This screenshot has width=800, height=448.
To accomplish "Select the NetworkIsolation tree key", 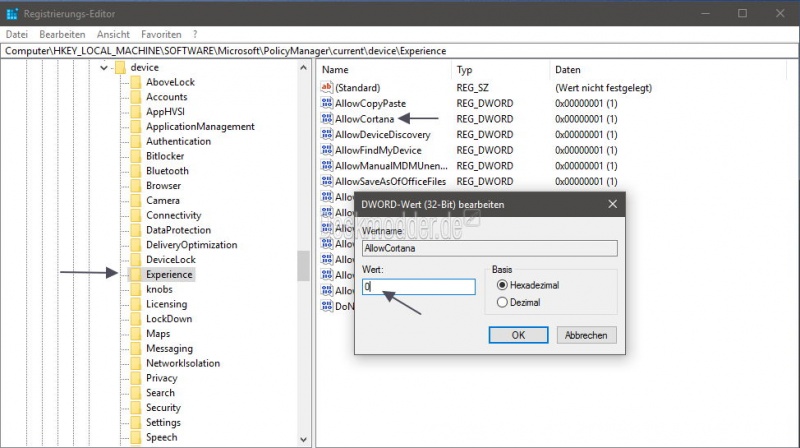I will pyautogui.click(x=183, y=363).
